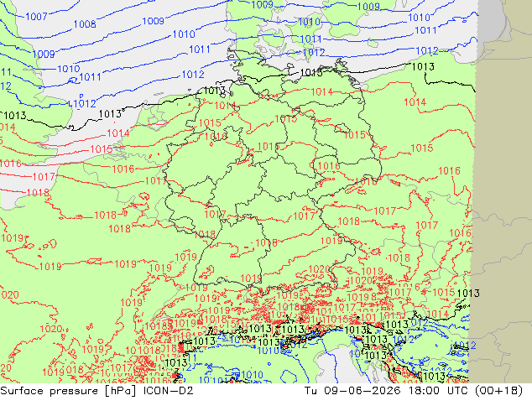Click the "ICON-D2" model name text
Screen dimensions: 532x411
tap(169, 391)
